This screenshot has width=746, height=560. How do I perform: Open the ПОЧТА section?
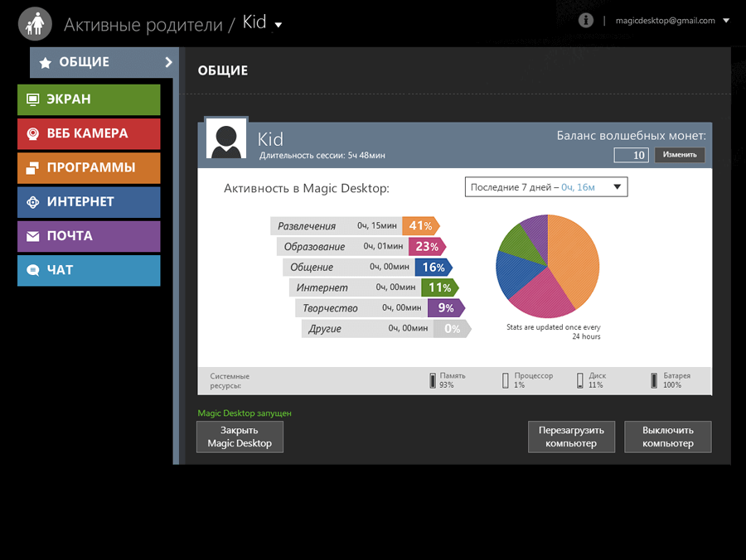tap(89, 236)
